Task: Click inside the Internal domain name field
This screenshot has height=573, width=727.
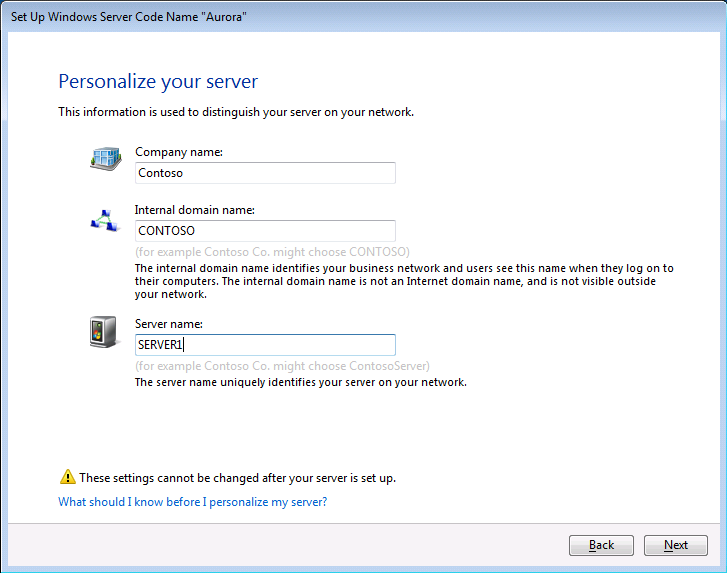Action: coord(265,230)
